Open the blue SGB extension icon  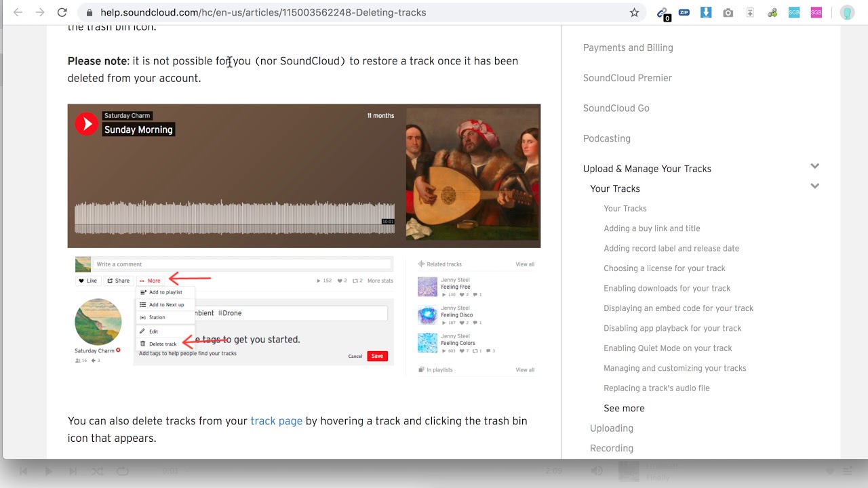(x=793, y=12)
